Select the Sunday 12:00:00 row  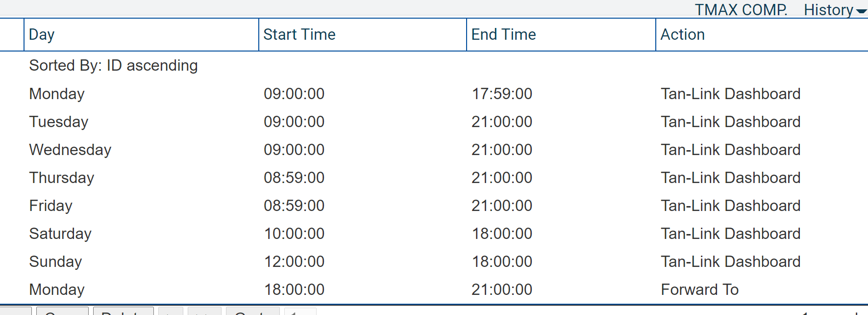tap(294, 262)
